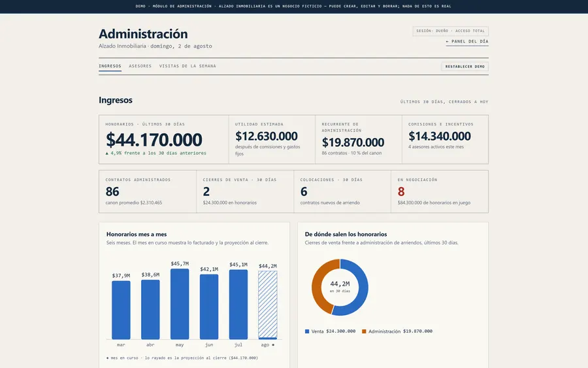Click the De dónde salen los honorarios heading
The height and width of the screenshot is (368, 588).
click(x=346, y=234)
